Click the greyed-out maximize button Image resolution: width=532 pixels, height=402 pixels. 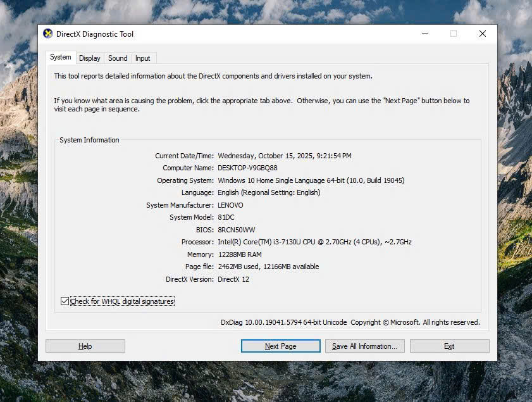(454, 34)
